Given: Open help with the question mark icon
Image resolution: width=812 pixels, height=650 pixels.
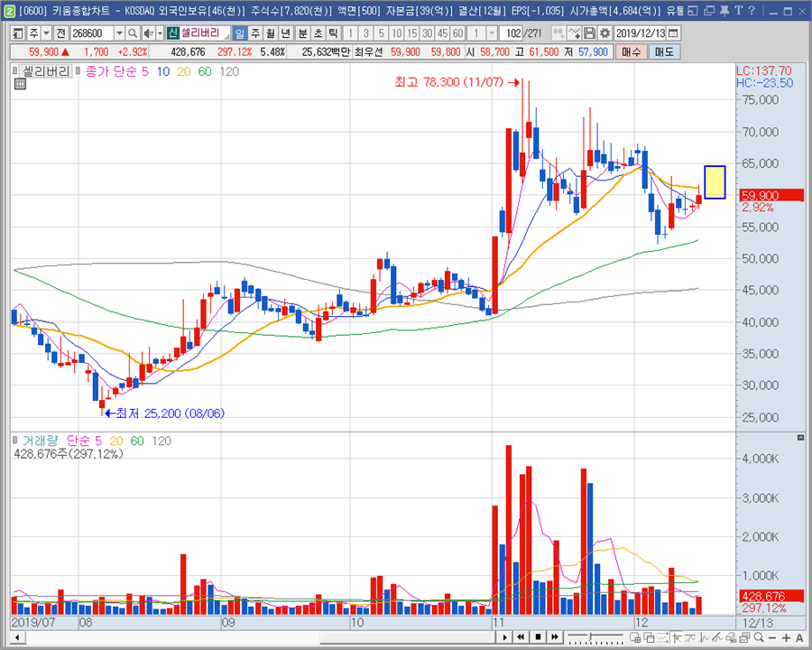Looking at the screenshot, I should click(752, 10).
